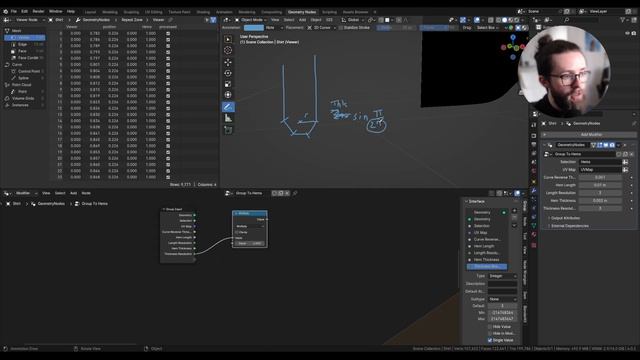Unlink the Group To Hems node group
This screenshot has height=360, width=640.
pos(632,154)
